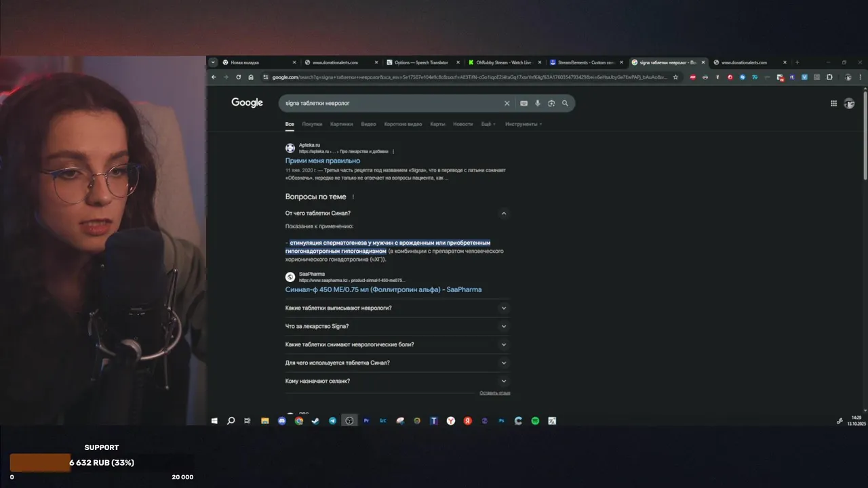Open Premiere Pro from the taskbar
Image resolution: width=868 pixels, height=488 pixels.
tap(366, 421)
